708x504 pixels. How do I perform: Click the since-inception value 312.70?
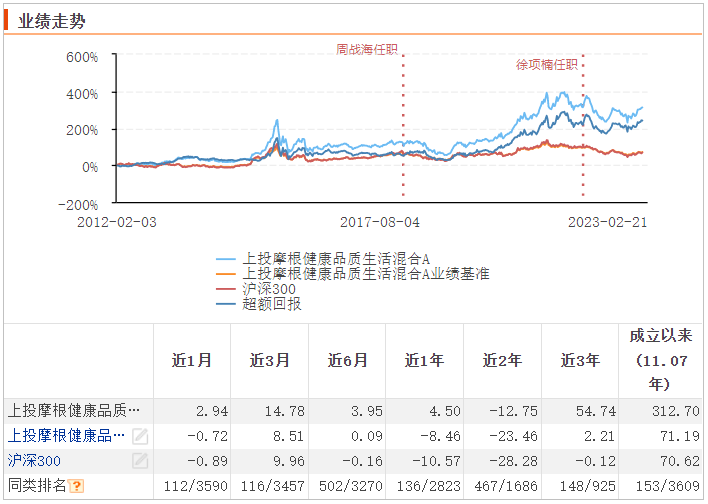click(675, 411)
